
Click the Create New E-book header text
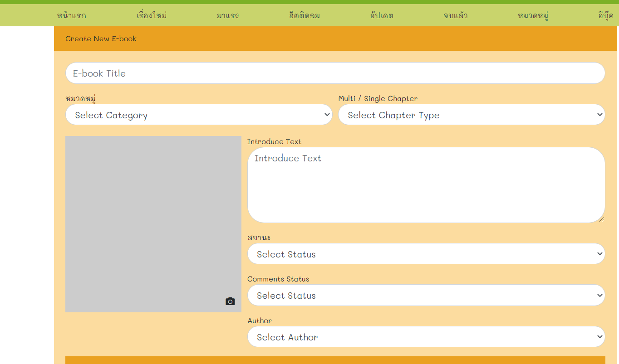pyautogui.click(x=101, y=39)
